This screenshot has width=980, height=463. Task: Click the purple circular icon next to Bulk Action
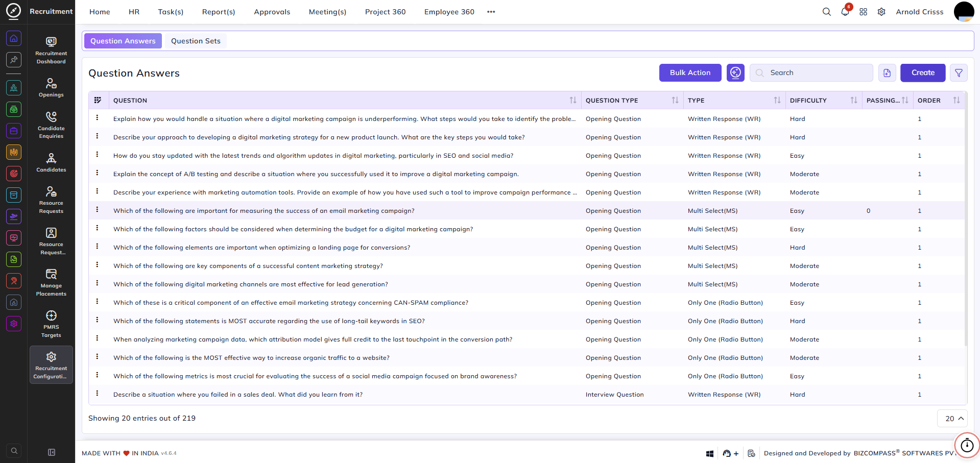coord(735,73)
